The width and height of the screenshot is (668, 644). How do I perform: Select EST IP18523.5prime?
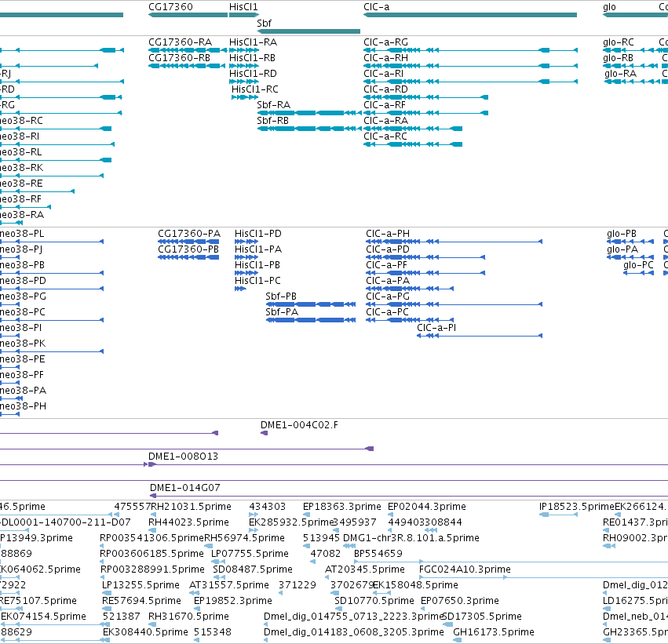pyautogui.click(x=558, y=515)
